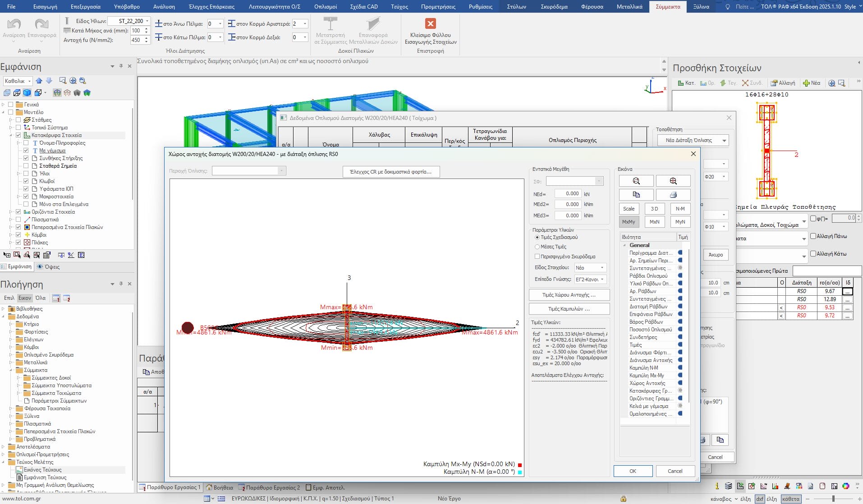Screen dimensions: 863x504
Task: Expand the Σύμμεικτα Δοκοί tree folder
Action: point(18,378)
